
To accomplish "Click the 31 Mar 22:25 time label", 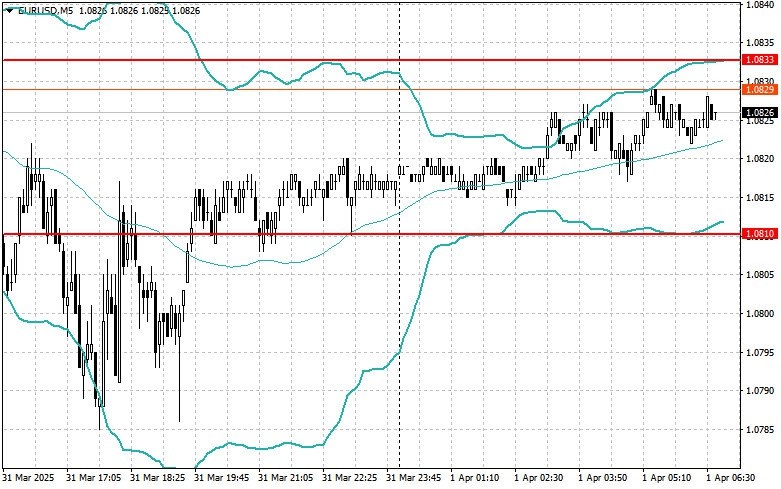I will 349,478.
